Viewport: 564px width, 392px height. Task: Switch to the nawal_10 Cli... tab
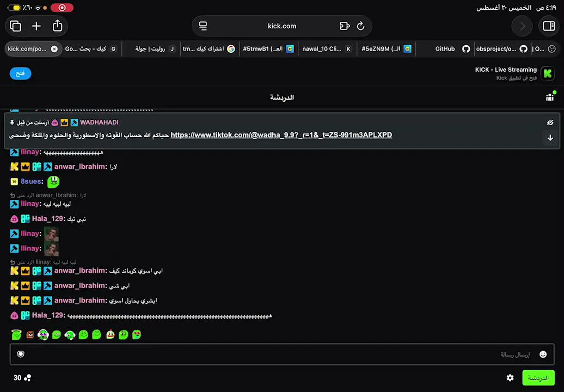pyautogui.click(x=327, y=49)
